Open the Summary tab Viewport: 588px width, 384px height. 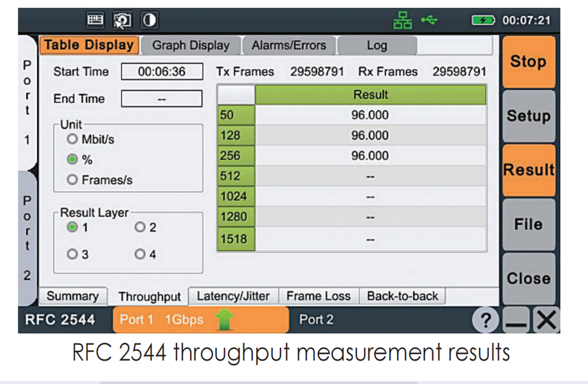click(73, 296)
